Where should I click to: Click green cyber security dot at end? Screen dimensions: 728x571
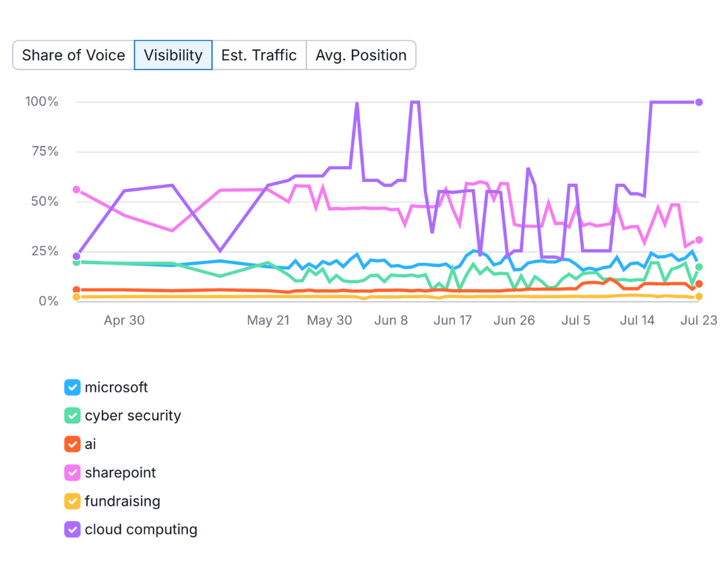click(x=699, y=267)
